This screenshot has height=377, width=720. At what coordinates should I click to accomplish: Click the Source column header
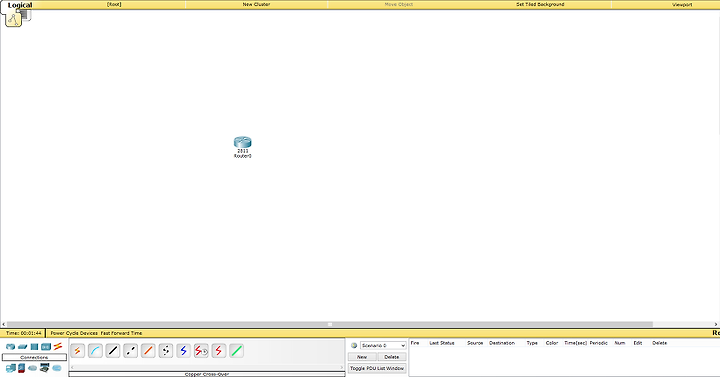click(475, 343)
